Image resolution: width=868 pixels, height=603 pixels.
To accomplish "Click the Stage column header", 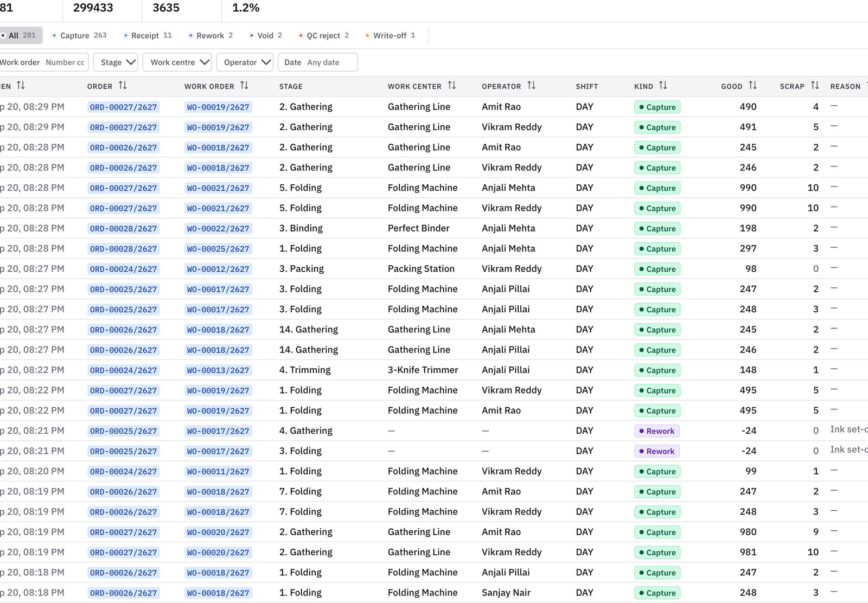I will tap(291, 86).
